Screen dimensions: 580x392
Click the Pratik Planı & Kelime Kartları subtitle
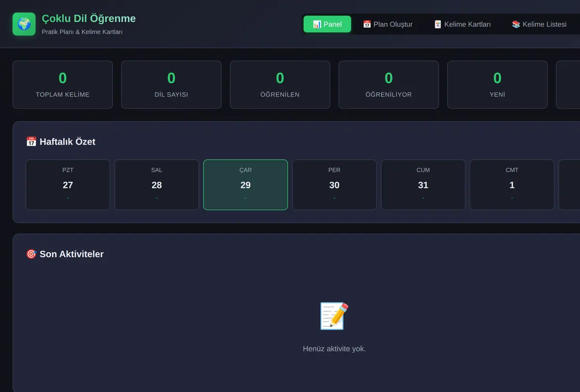(82, 32)
